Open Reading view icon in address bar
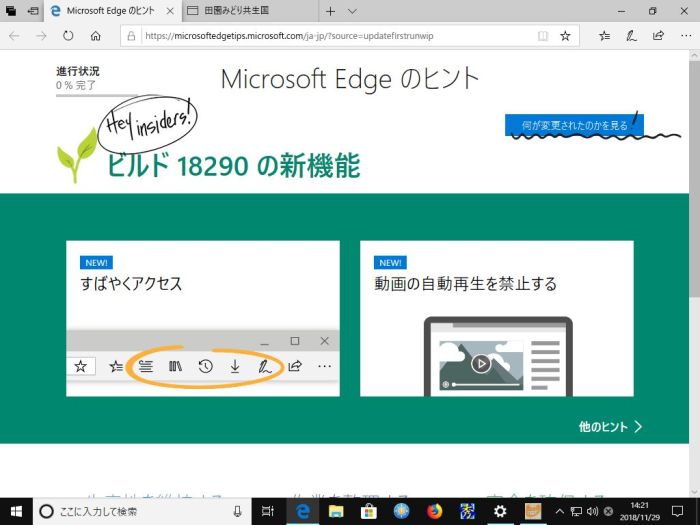The image size is (700, 525). (x=543, y=35)
